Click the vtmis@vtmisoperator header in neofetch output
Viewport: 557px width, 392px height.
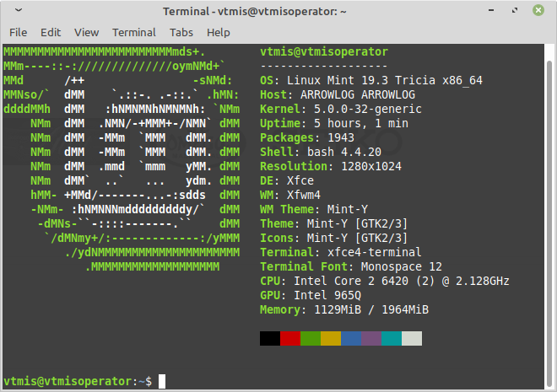[x=324, y=51]
